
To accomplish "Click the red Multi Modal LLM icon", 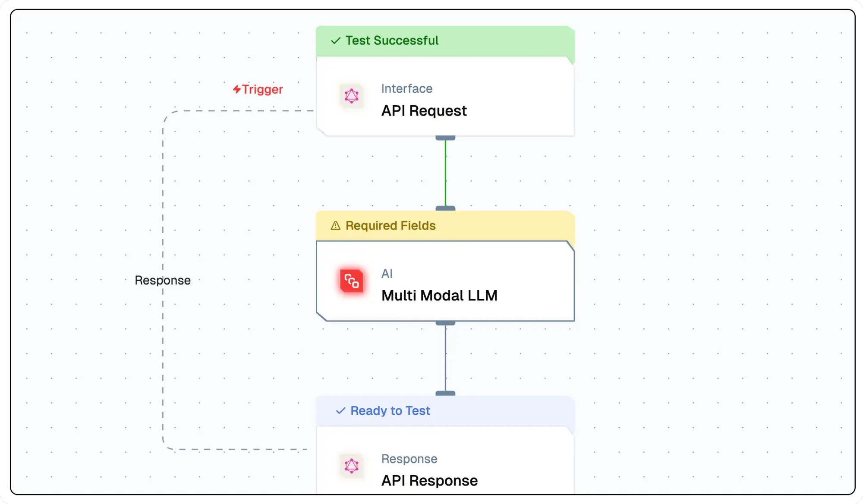I will coord(351,281).
